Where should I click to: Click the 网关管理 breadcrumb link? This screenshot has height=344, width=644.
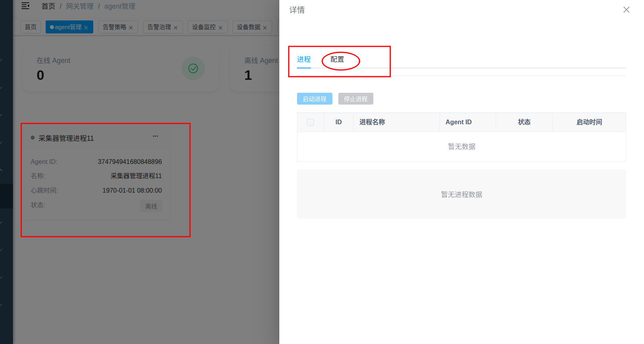80,6
